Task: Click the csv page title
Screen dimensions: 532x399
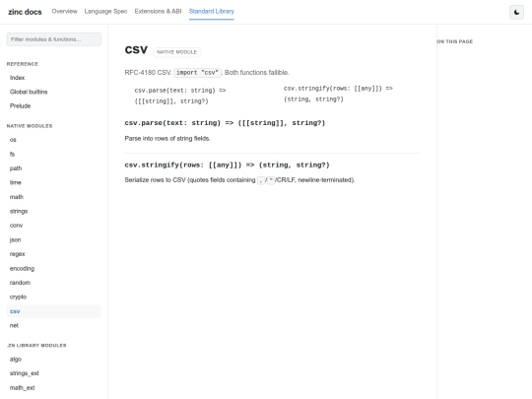Action: click(x=136, y=50)
